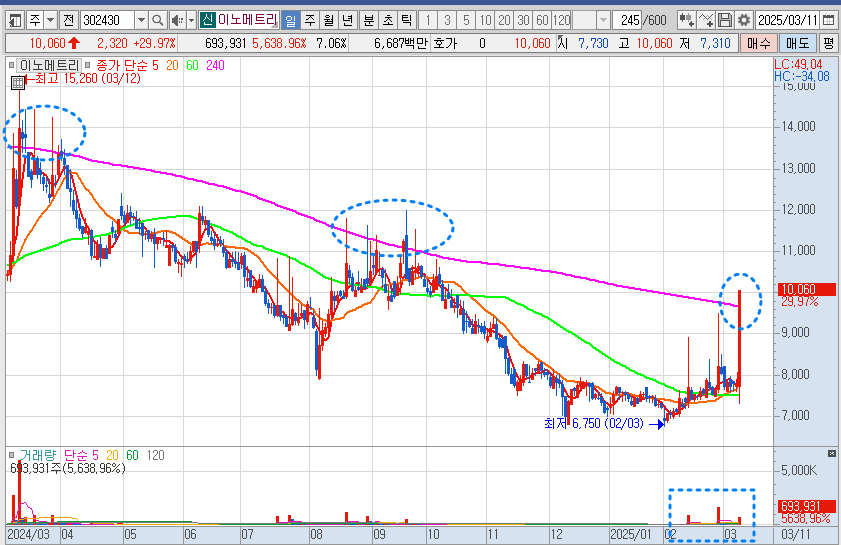Click the magenta 240 moving average legend
This screenshot has width=841, height=545.
tap(216, 65)
